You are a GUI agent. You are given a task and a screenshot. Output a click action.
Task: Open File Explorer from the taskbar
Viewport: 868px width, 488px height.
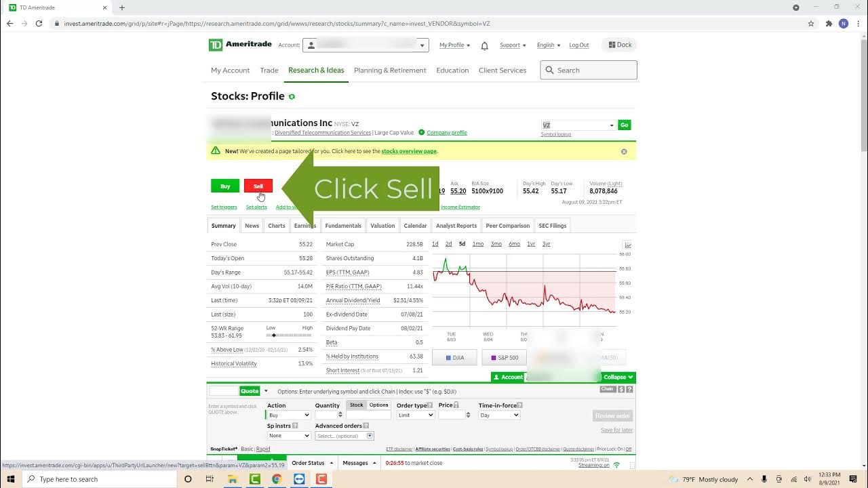pos(232,479)
